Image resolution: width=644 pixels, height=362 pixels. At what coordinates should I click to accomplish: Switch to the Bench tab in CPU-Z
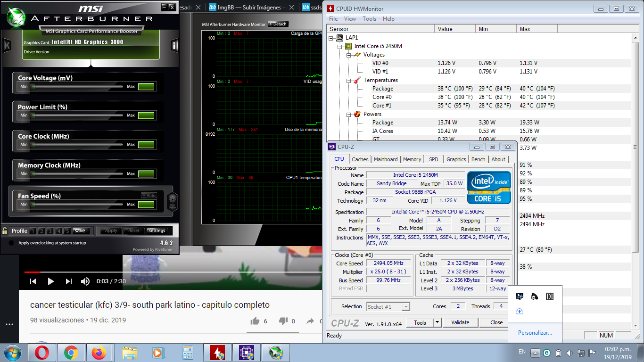pyautogui.click(x=478, y=159)
